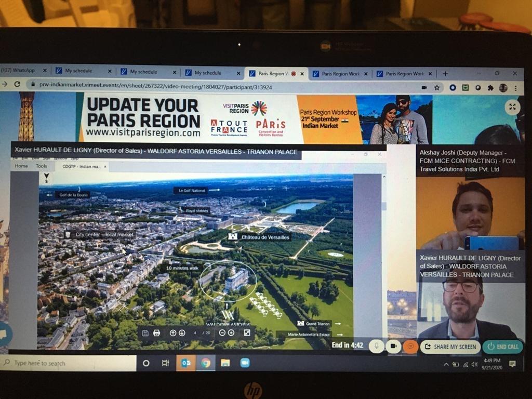Open the orange chat button
This screenshot has height=399, width=532.
point(410,347)
